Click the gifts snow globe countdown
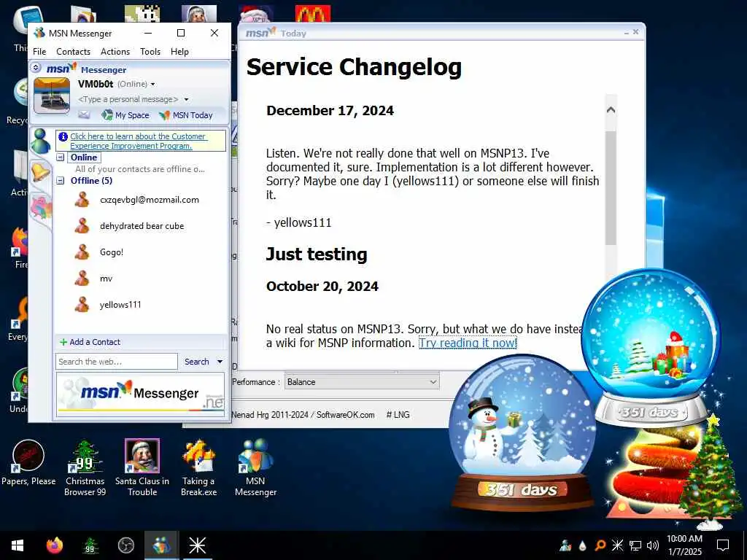 [651, 348]
